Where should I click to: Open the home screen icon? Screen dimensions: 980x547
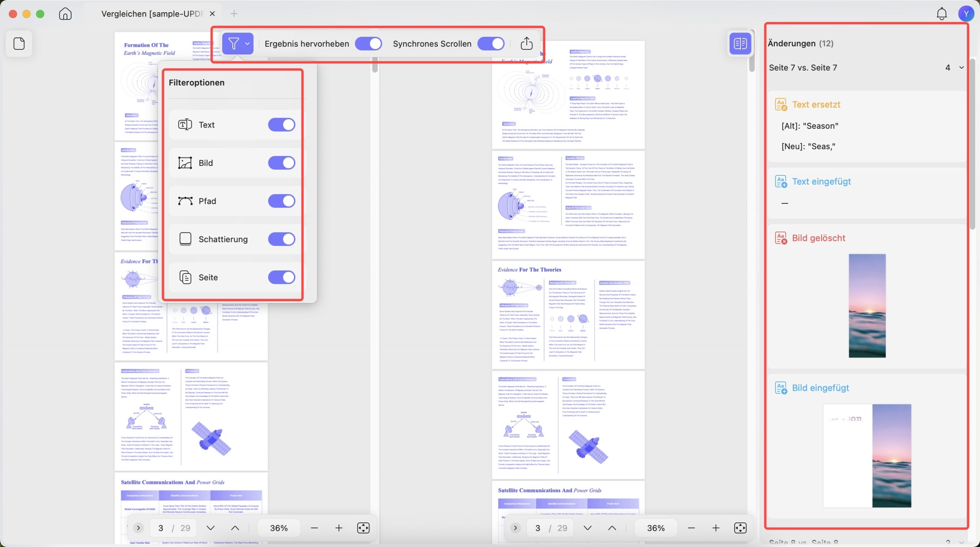pyautogui.click(x=65, y=14)
